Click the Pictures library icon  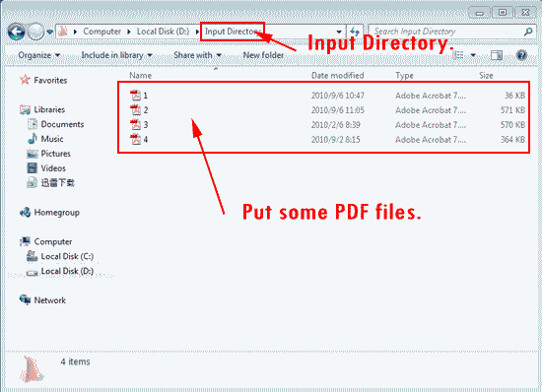coord(33,154)
